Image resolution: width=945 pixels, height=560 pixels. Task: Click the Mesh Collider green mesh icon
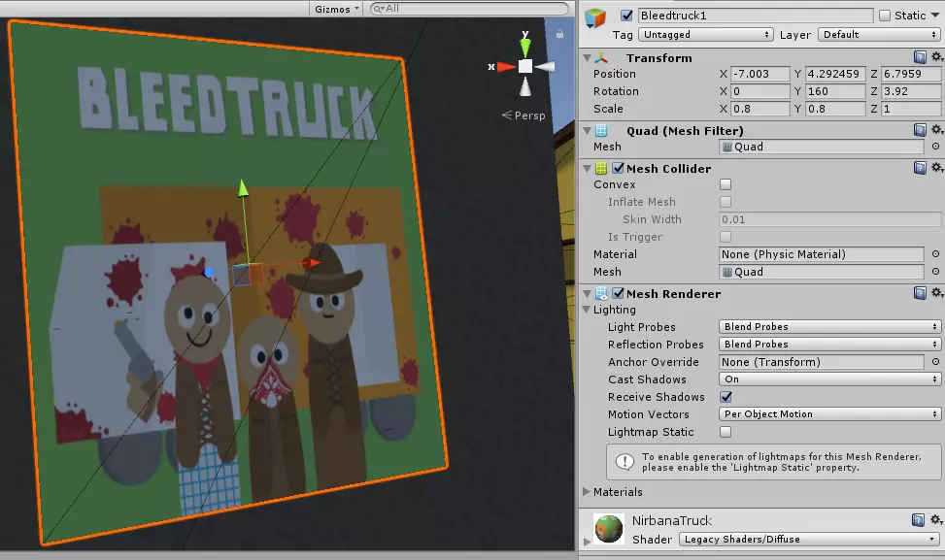[601, 169]
